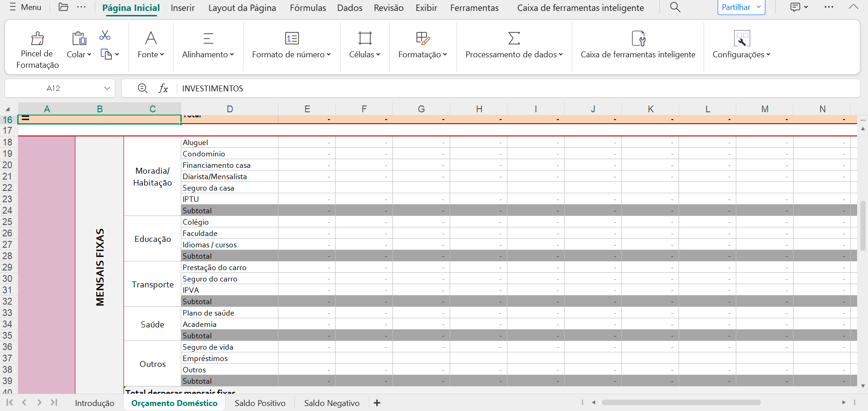Viewport: 868px width, 411px height.
Task: Open the search icon in the ribbon
Action: (674, 7)
